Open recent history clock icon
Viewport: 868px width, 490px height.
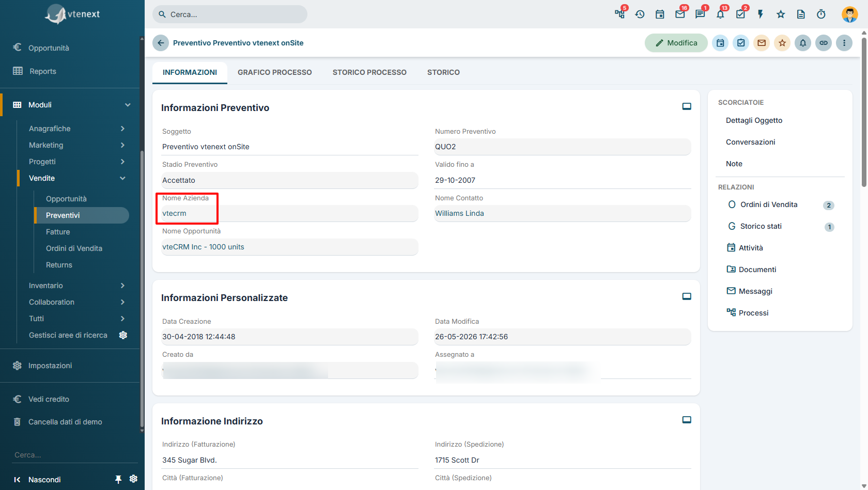click(x=640, y=14)
